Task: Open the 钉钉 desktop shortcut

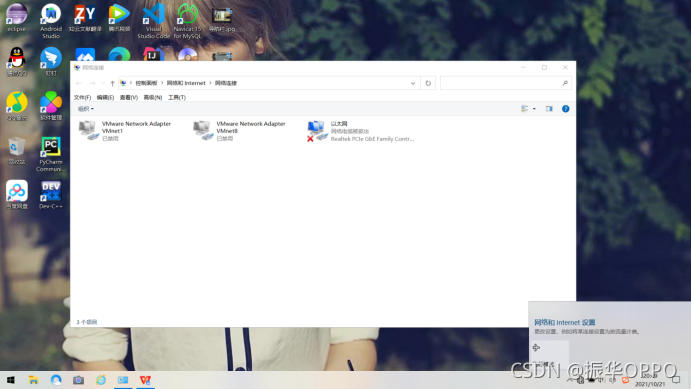Action: (51, 62)
